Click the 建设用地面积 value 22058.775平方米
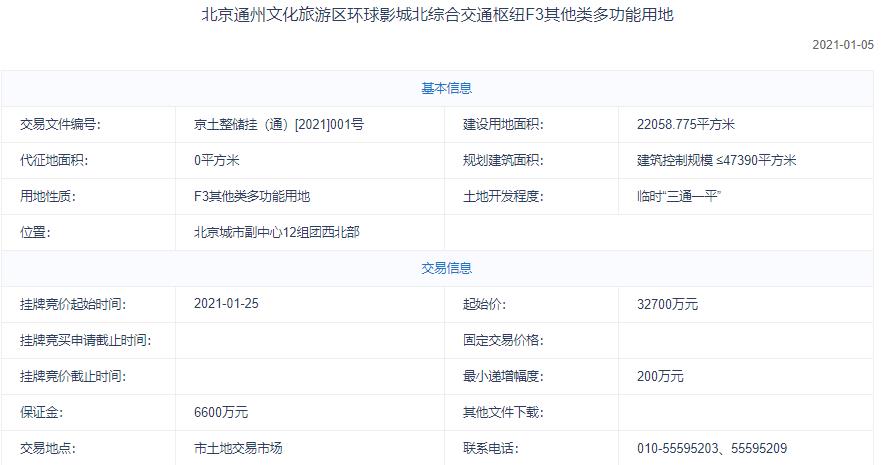This screenshot has width=883, height=465. tap(685, 125)
